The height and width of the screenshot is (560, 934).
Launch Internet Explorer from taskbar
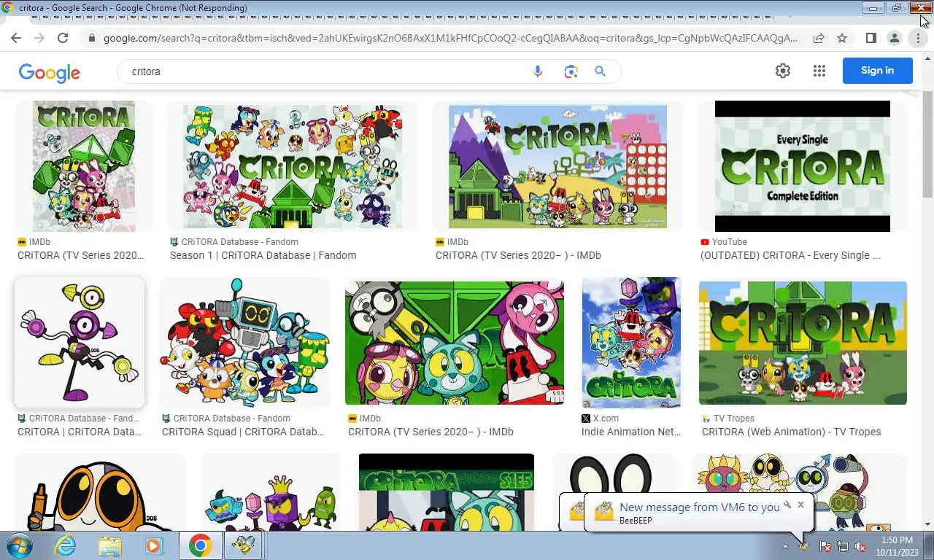pyautogui.click(x=65, y=545)
